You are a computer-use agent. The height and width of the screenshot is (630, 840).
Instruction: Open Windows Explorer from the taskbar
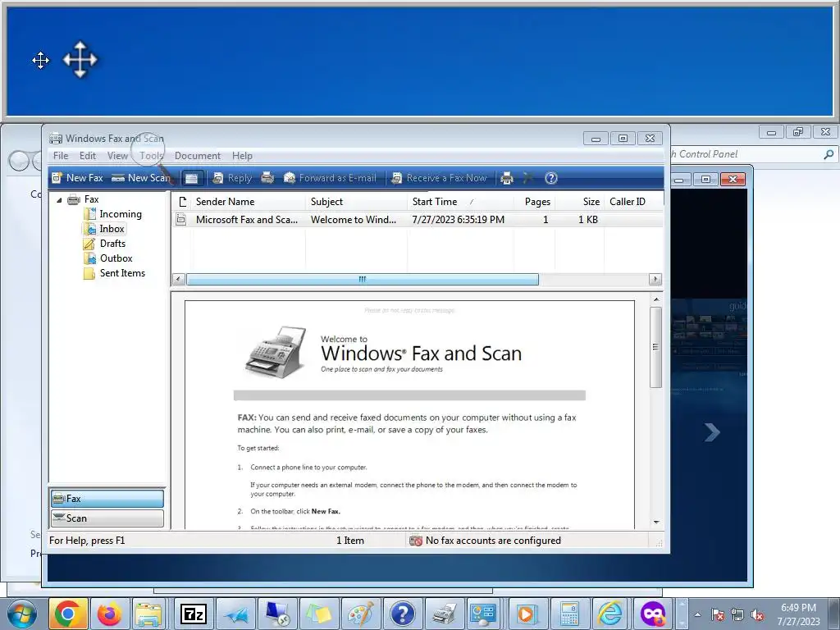(x=149, y=614)
